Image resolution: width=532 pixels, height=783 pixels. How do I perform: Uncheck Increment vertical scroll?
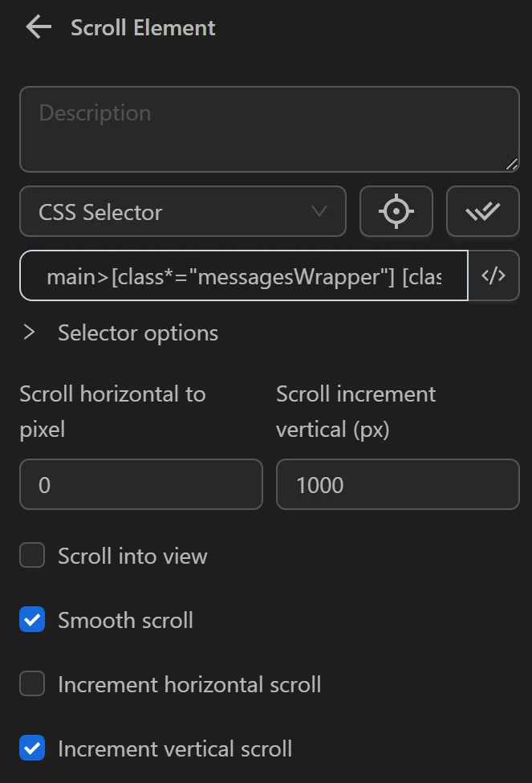pyautogui.click(x=32, y=748)
